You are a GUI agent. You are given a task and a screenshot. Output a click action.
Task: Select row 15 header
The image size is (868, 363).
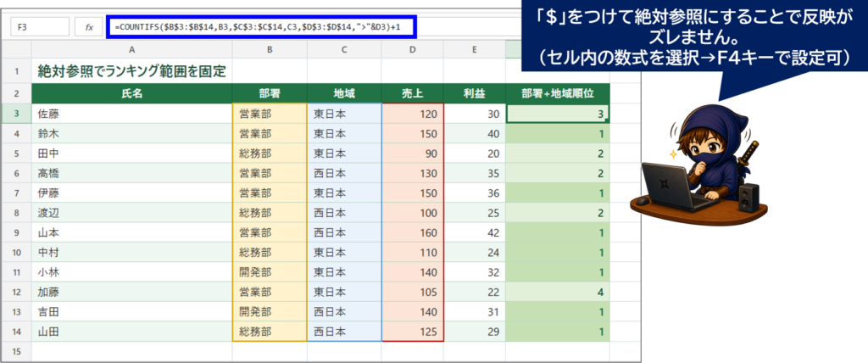point(17,351)
